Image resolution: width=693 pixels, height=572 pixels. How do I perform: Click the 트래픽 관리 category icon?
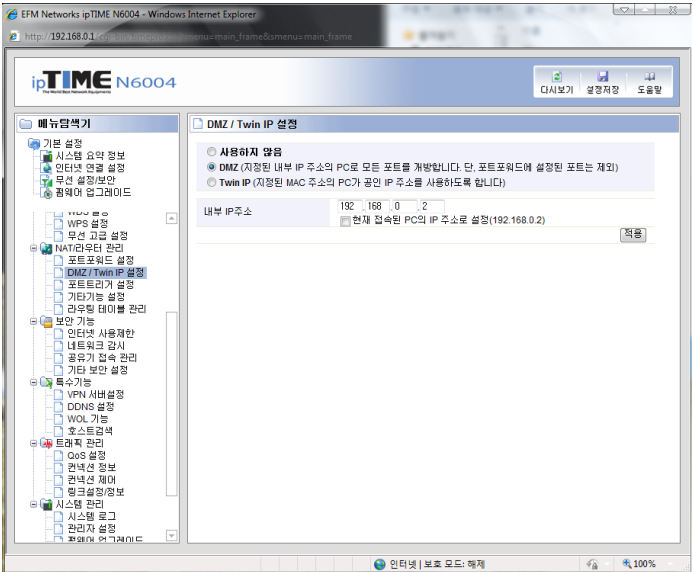(x=46, y=443)
